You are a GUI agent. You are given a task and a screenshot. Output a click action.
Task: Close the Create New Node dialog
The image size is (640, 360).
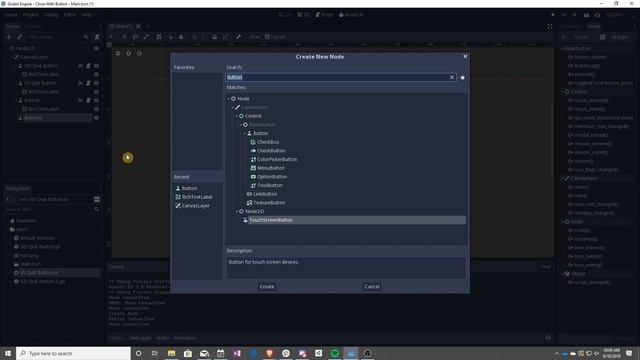[465, 56]
